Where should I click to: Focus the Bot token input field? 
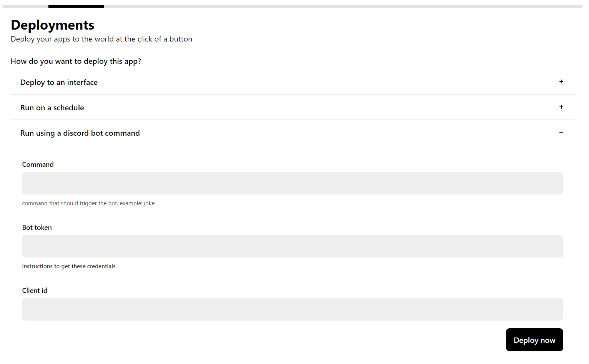tap(292, 246)
